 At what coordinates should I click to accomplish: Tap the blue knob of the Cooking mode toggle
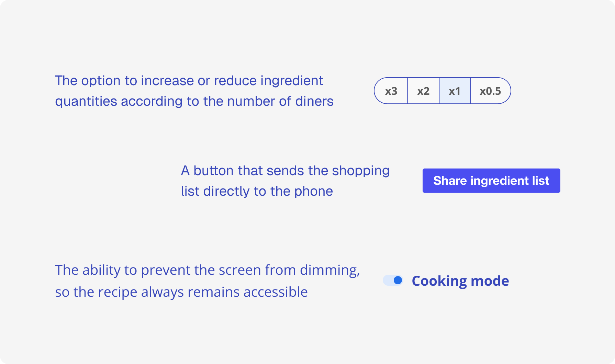pos(398,281)
